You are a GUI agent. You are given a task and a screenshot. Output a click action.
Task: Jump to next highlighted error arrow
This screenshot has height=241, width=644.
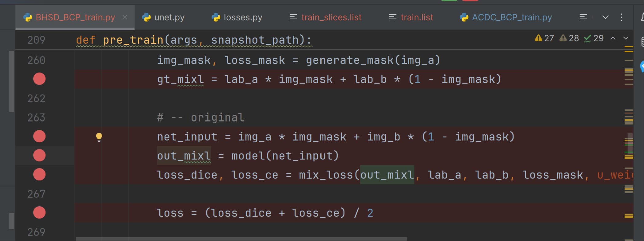pos(626,38)
